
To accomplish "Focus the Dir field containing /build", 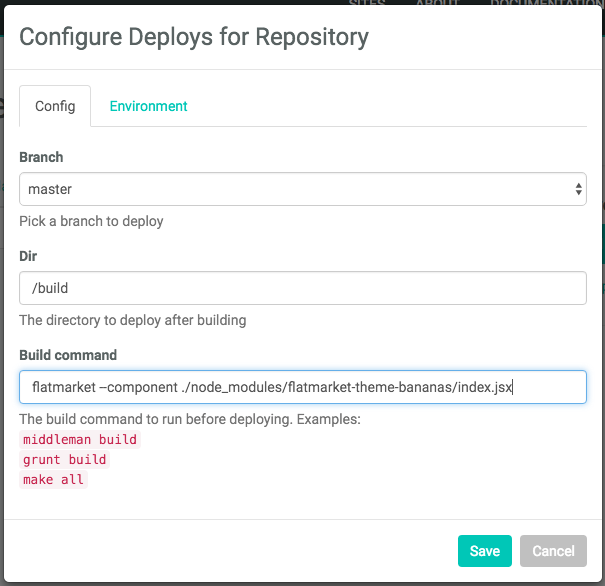I will click(302, 288).
